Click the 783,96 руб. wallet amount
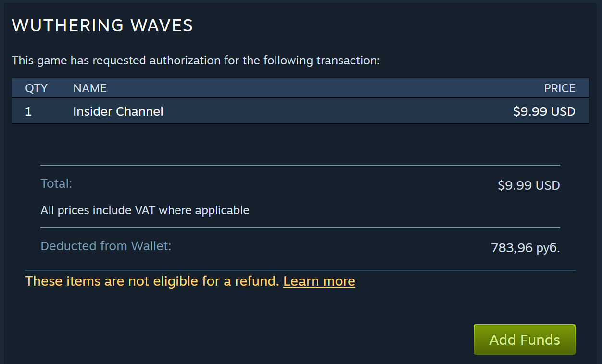Screen dimensions: 602x364 pyautogui.click(x=525, y=248)
